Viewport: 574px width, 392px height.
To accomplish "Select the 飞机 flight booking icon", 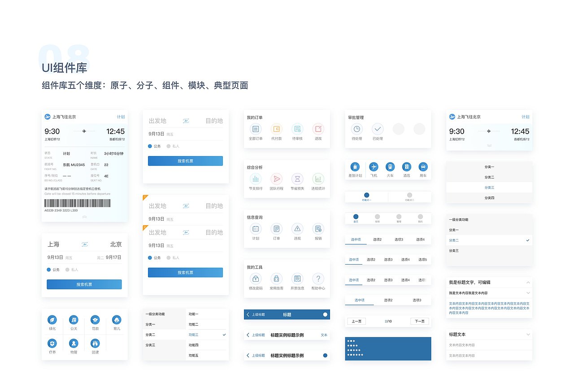I will pyautogui.click(x=374, y=167).
